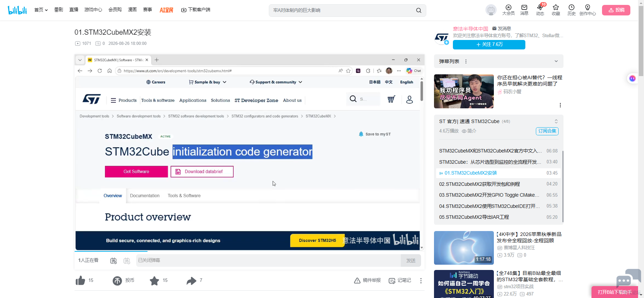Go to the 番剧 nav item
The width and height of the screenshot is (644, 298).
[x=58, y=10]
